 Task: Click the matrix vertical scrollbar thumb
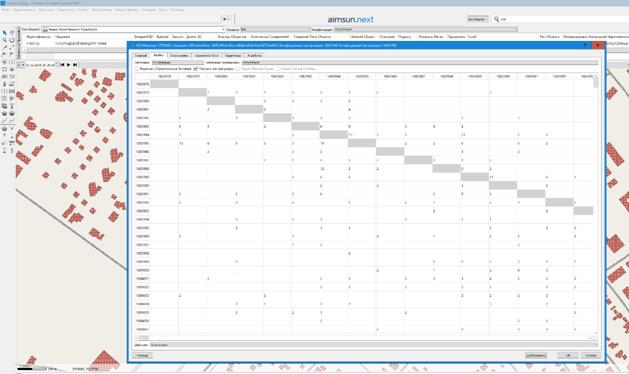pyautogui.click(x=596, y=83)
